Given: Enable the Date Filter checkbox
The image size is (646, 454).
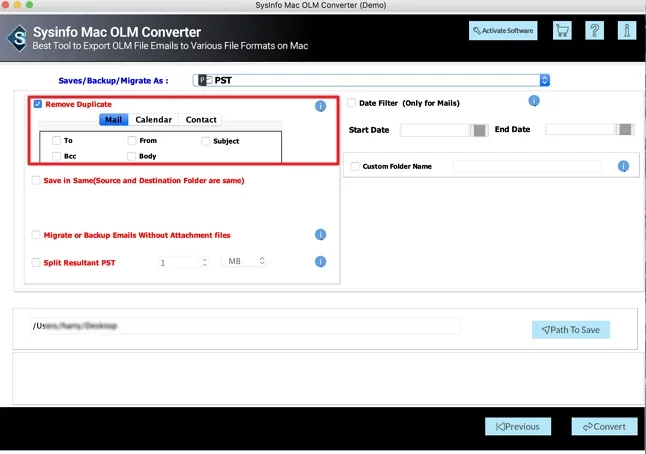Looking at the screenshot, I should 351,103.
